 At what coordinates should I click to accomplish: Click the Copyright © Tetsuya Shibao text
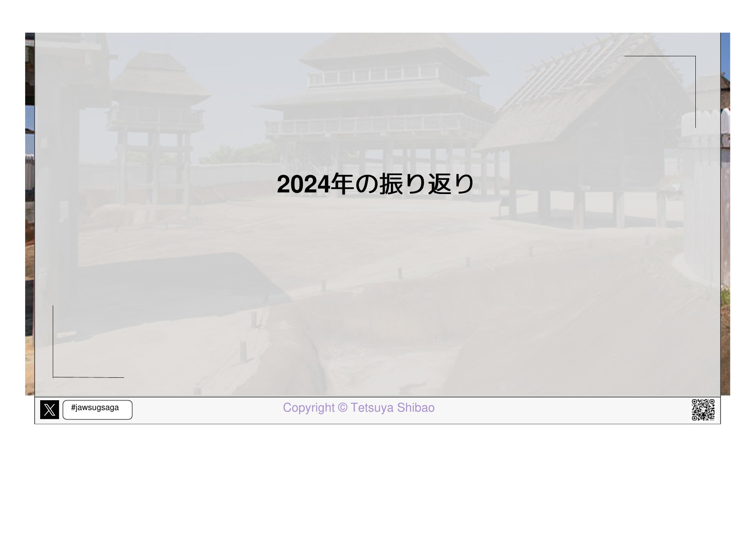coord(359,408)
